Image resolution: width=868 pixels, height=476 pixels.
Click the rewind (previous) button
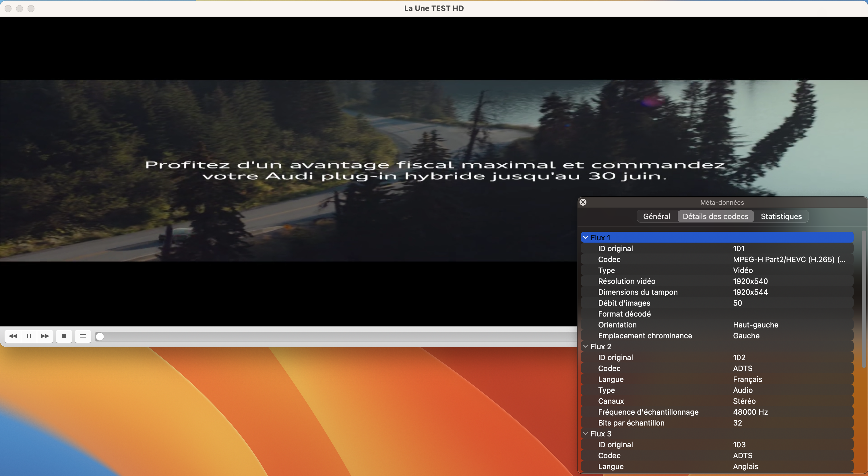click(13, 336)
